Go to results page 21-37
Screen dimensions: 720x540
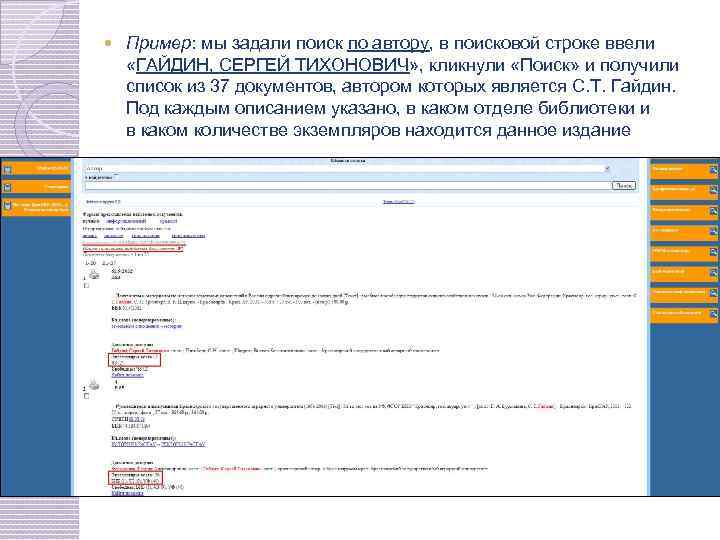click(109, 263)
